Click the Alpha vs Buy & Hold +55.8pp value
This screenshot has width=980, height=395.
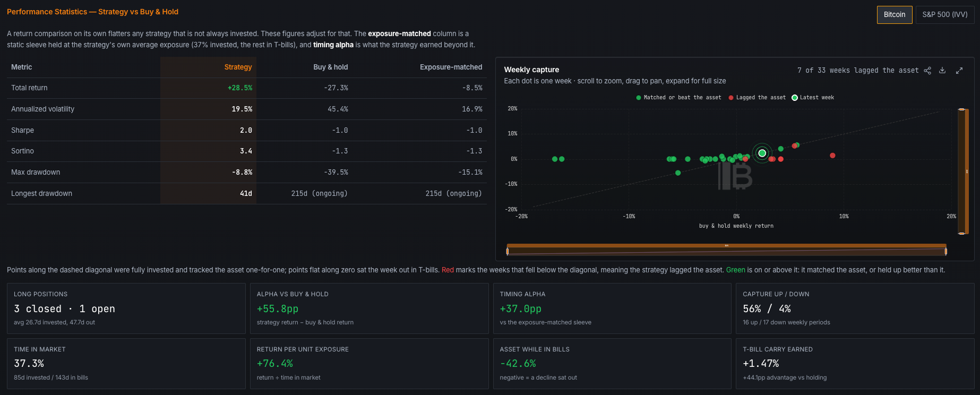point(278,309)
